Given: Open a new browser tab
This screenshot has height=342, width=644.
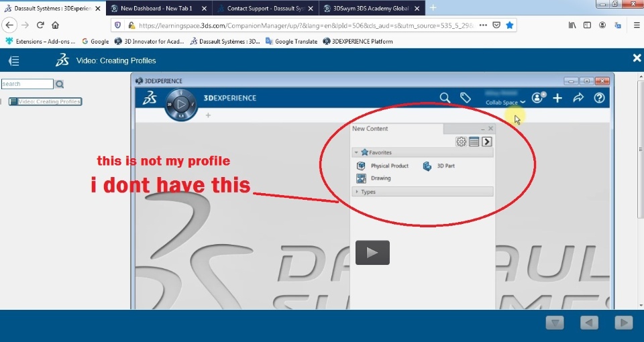Looking at the screenshot, I should (x=433, y=8).
